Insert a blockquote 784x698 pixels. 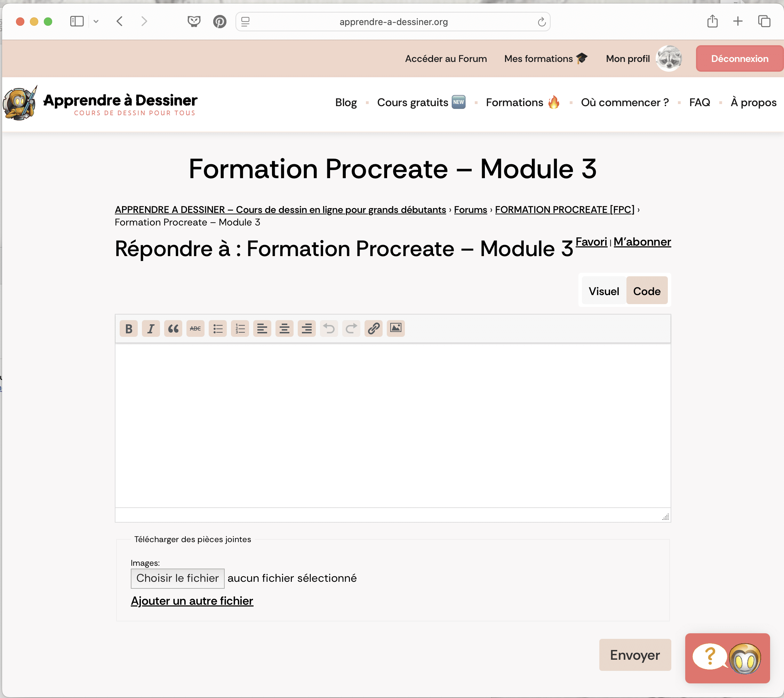[x=173, y=328]
